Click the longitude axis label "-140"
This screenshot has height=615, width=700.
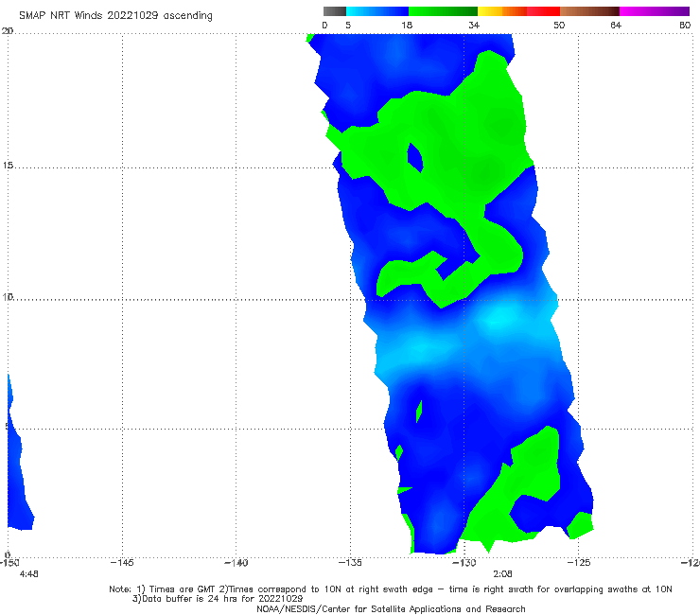(236, 563)
